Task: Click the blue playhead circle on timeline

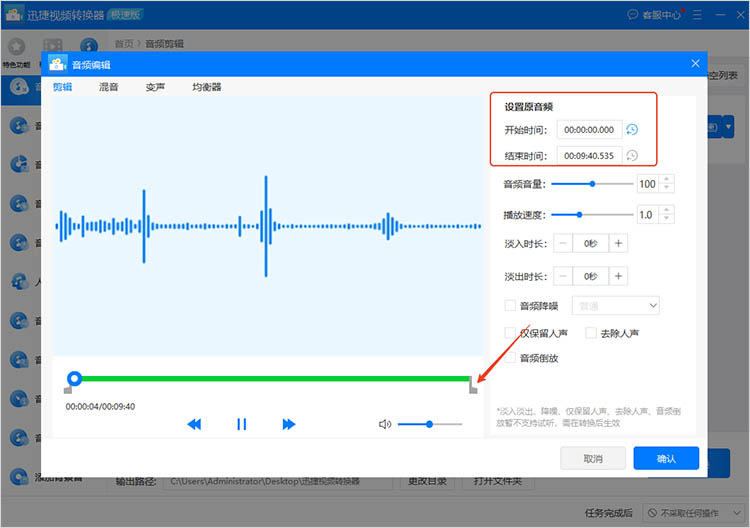Action: pos(74,379)
